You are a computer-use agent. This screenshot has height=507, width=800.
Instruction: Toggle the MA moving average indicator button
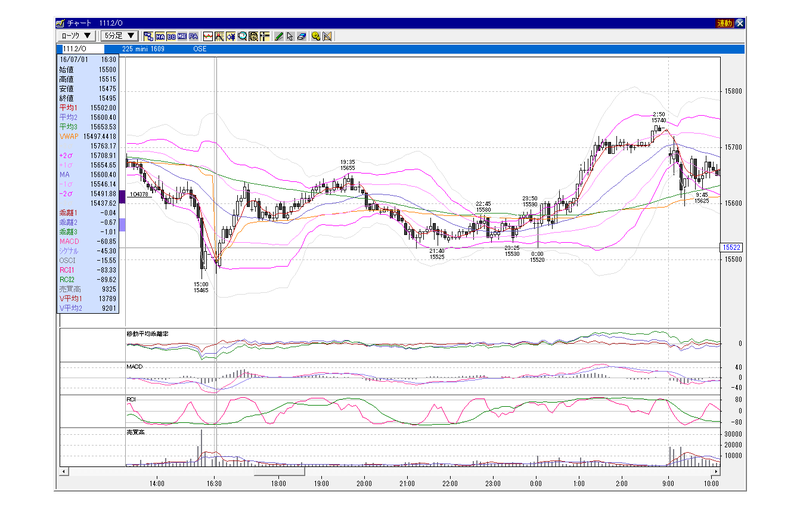tap(160, 36)
